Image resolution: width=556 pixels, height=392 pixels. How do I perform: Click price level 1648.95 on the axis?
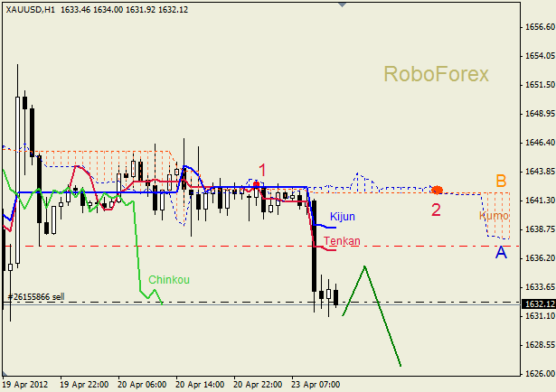[x=540, y=114]
